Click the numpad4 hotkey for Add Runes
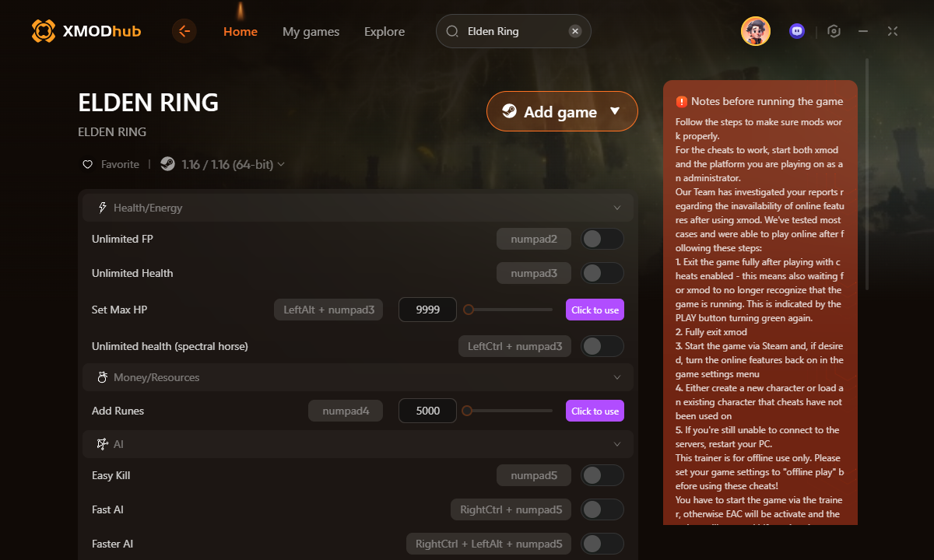This screenshot has height=560, width=934. click(346, 411)
